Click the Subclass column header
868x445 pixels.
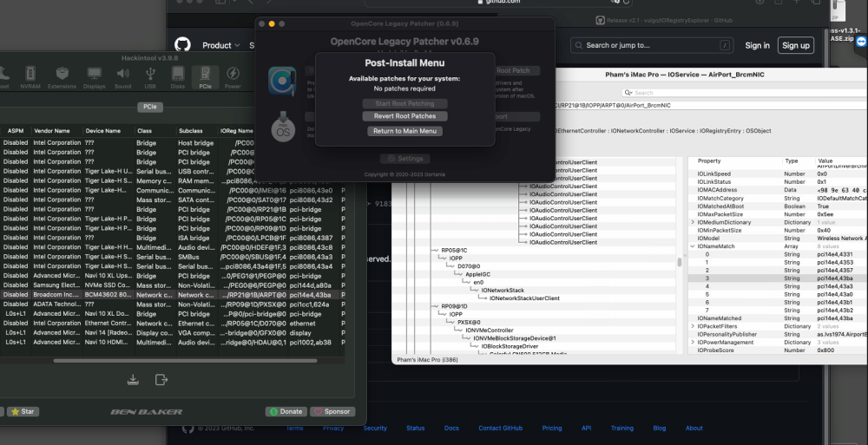[190, 131]
